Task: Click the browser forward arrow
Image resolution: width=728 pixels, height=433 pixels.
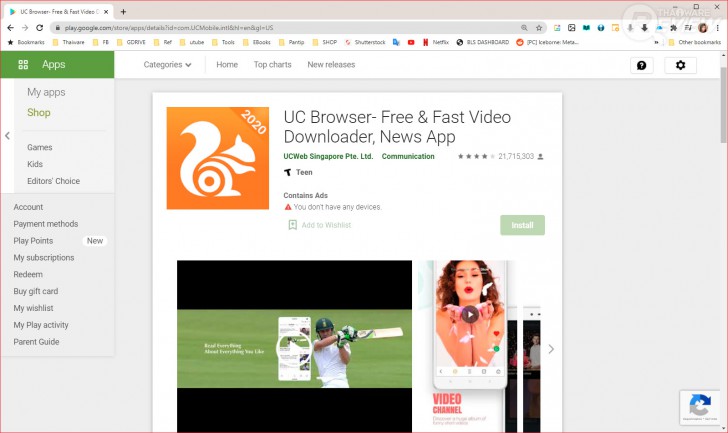Action: [x=25, y=28]
